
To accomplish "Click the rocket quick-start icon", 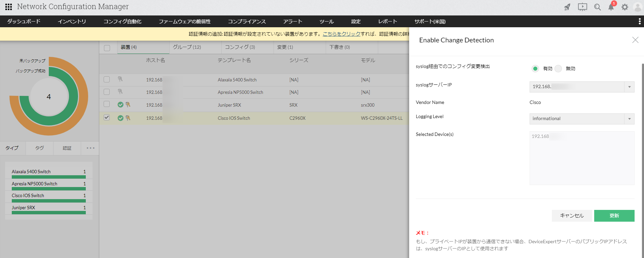I will [x=567, y=7].
